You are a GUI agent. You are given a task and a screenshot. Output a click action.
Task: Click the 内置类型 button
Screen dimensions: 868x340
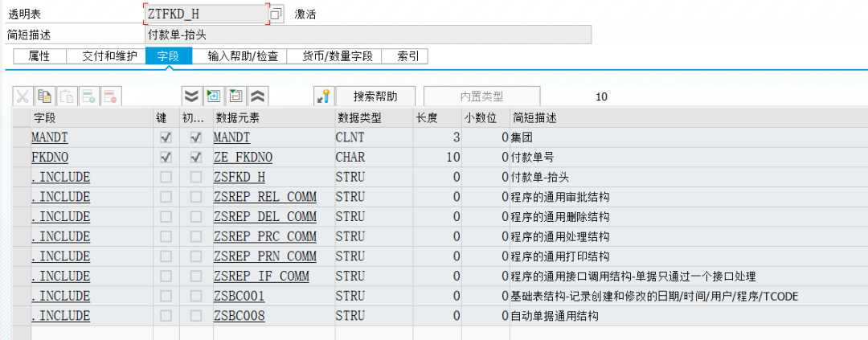tap(481, 96)
